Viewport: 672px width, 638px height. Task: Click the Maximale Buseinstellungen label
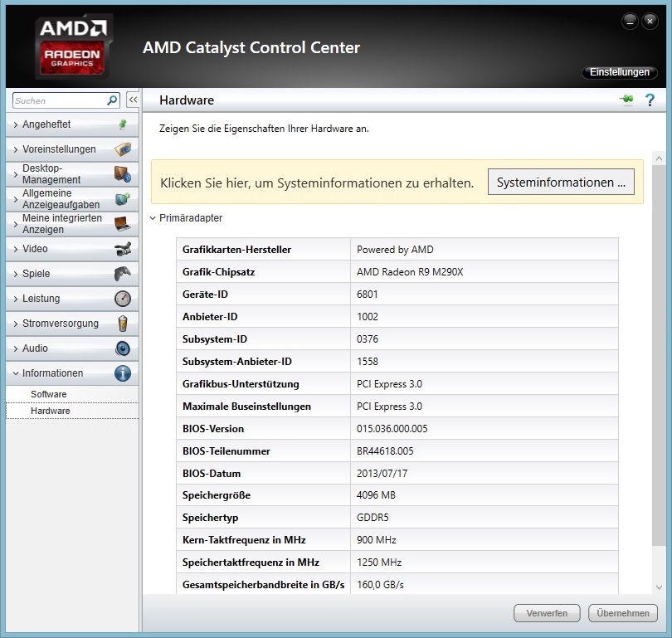pyautogui.click(x=246, y=407)
